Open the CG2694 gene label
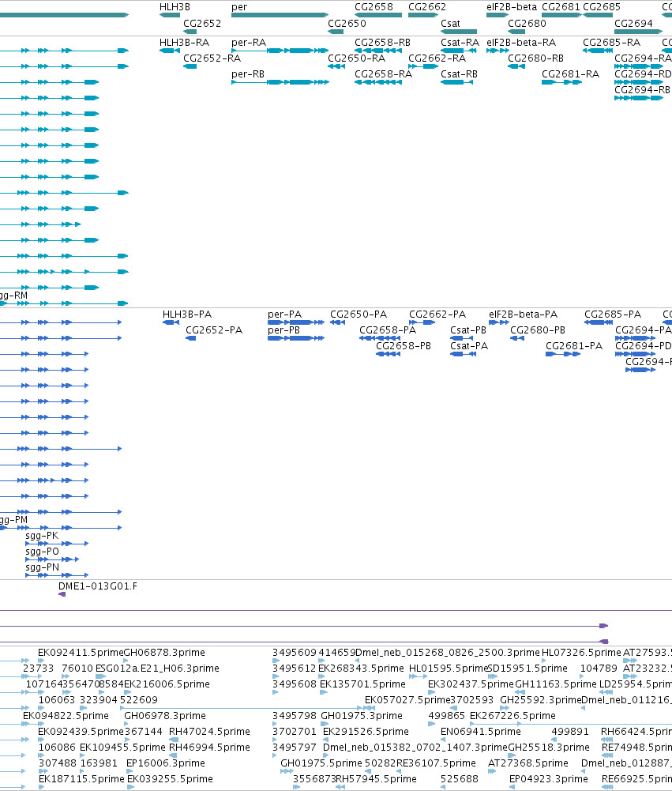672x791 pixels. [x=633, y=23]
